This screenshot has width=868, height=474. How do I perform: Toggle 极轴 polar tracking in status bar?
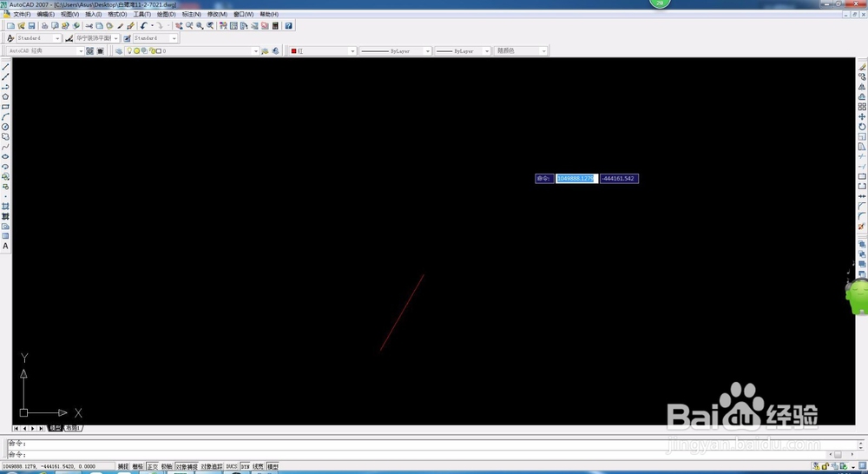(167, 467)
